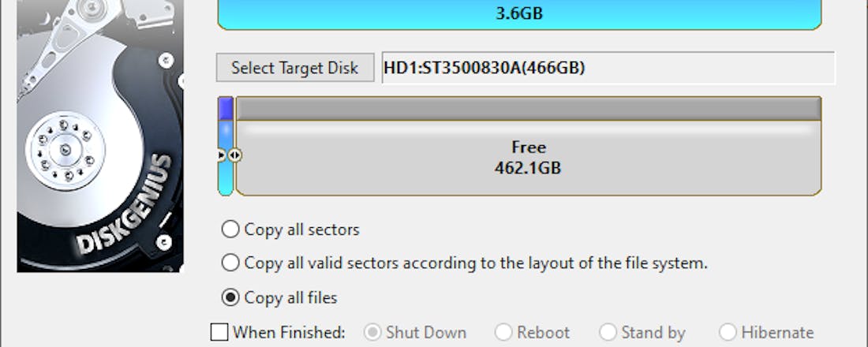This screenshot has height=347, width=868.
Task: Select the Reboot radio option
Action: pyautogui.click(x=503, y=332)
